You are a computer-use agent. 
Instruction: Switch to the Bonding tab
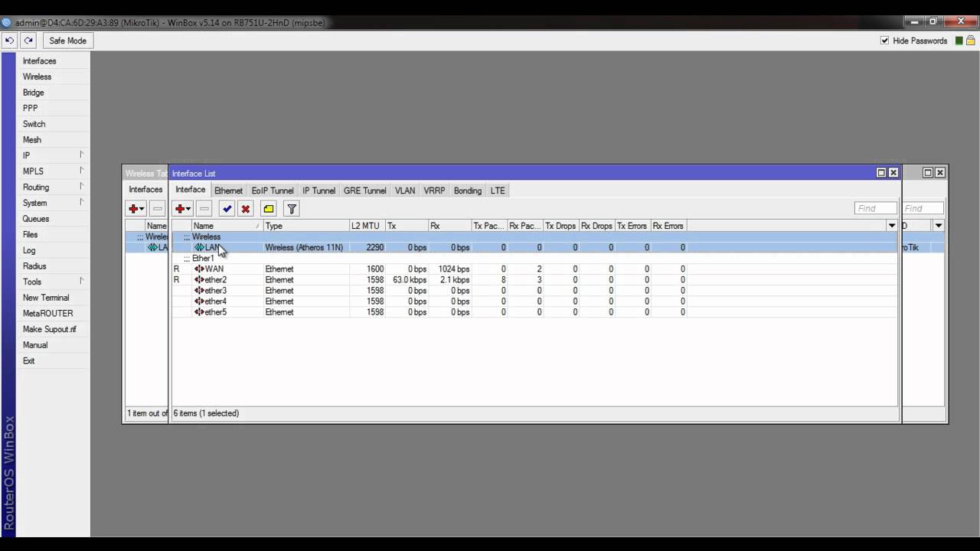point(467,191)
